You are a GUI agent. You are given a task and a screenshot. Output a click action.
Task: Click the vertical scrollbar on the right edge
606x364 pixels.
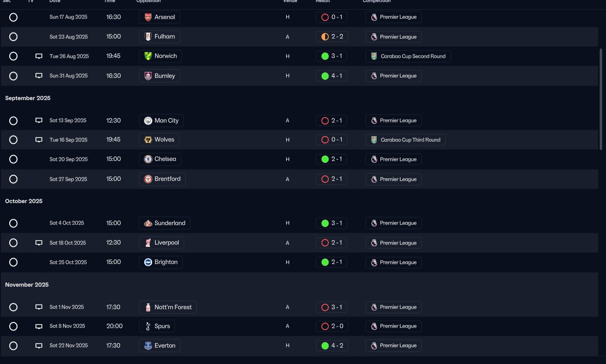pyautogui.click(x=601, y=99)
